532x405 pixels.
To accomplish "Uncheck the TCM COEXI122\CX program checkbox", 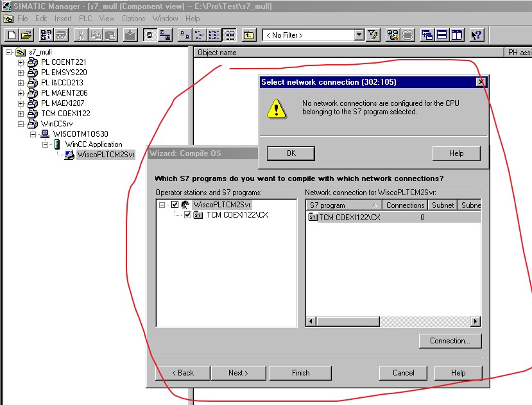I will click(187, 215).
